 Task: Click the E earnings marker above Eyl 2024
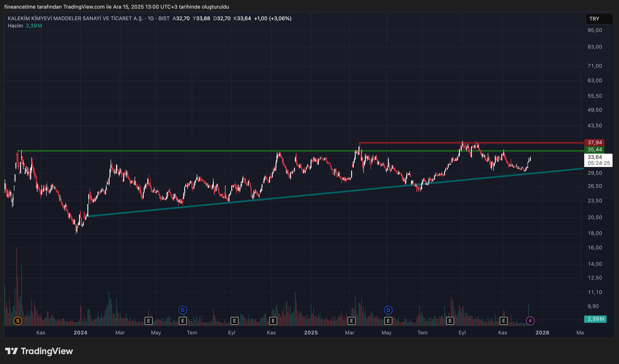coord(234,321)
